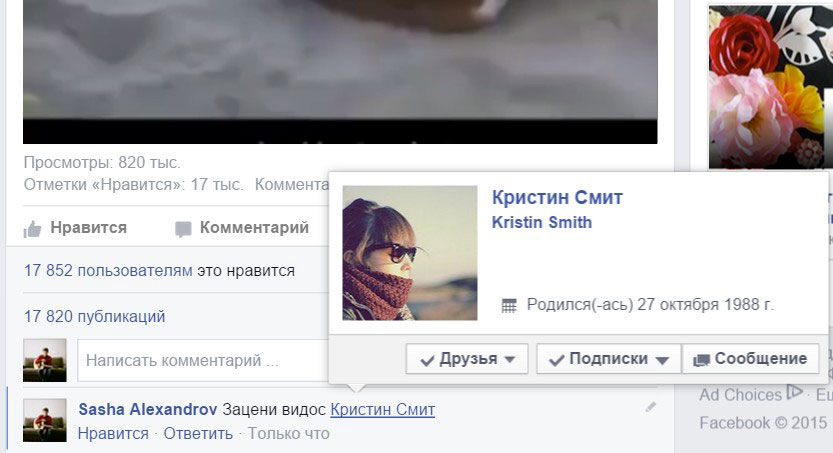Click the thumbs-up Нравится icon

(32, 229)
